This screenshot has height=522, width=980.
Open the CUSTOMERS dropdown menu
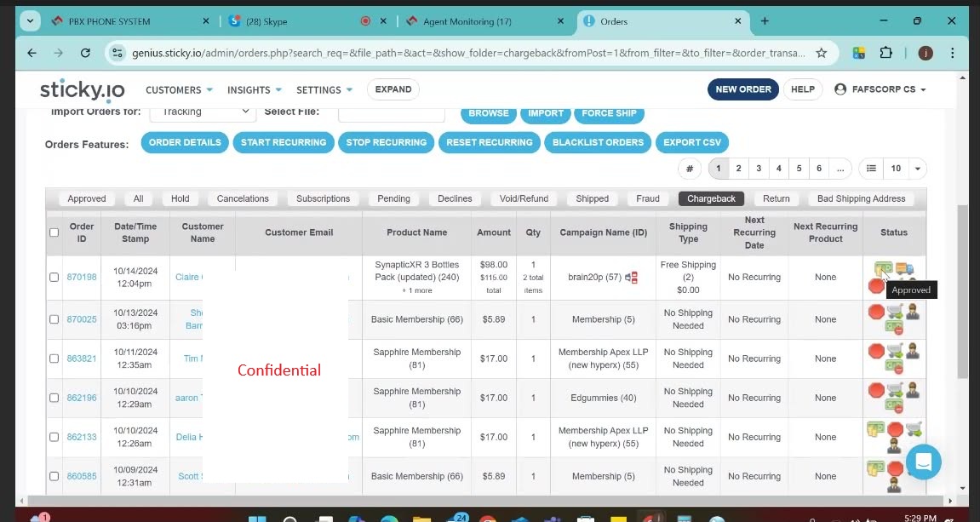coord(179,90)
